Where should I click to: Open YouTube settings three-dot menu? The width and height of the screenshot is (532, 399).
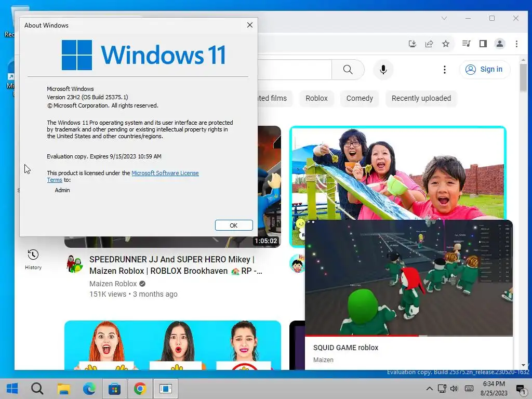click(x=445, y=70)
